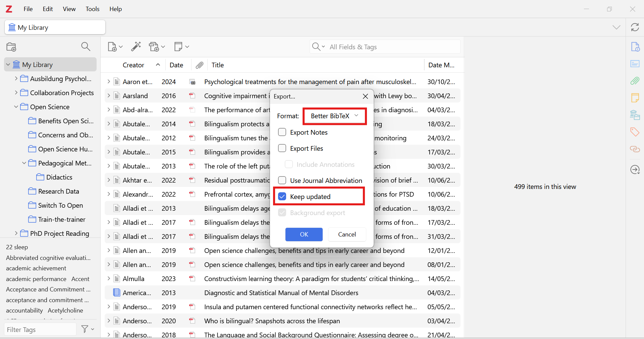
Task: Select the Benefits Open Sci... collection
Action: coord(66,121)
